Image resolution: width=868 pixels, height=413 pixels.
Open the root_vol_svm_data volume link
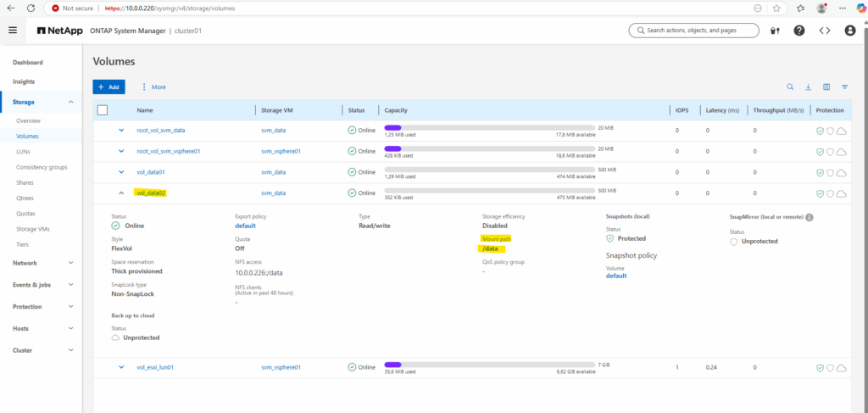pyautogui.click(x=161, y=130)
